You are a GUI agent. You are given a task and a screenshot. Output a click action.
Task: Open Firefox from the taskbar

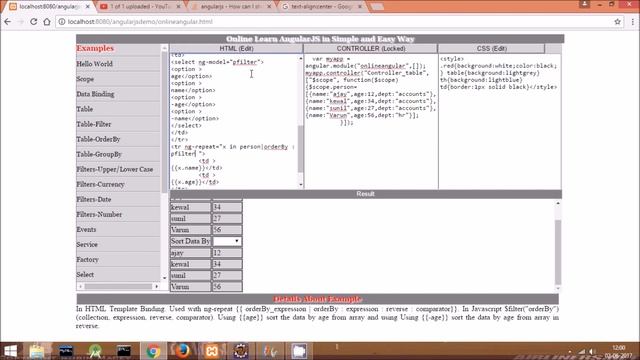coord(182,351)
